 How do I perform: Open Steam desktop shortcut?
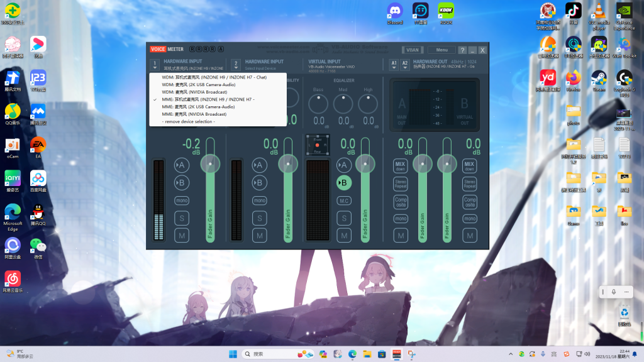point(599,81)
